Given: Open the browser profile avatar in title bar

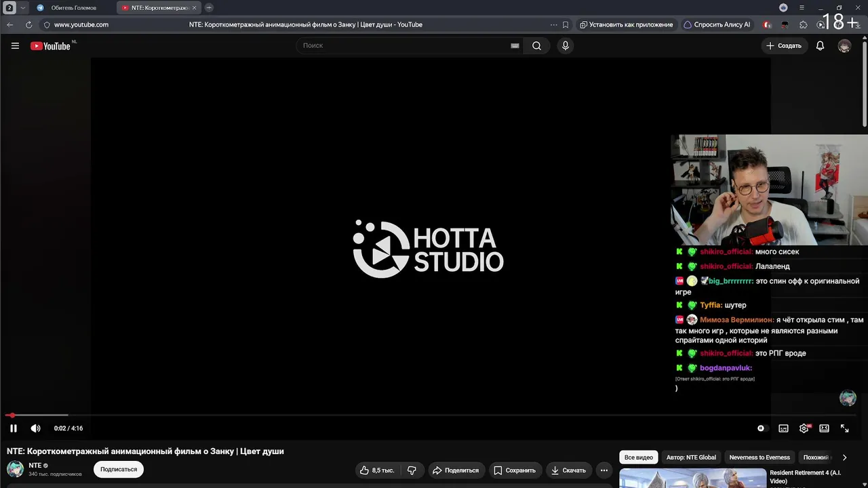Looking at the screenshot, I should [x=783, y=7].
